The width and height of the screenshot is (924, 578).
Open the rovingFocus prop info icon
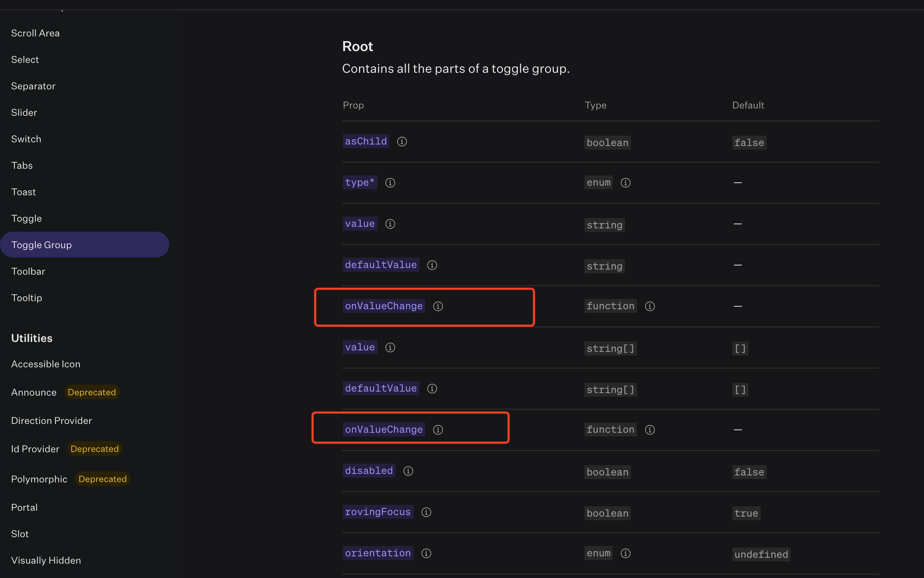tap(426, 512)
